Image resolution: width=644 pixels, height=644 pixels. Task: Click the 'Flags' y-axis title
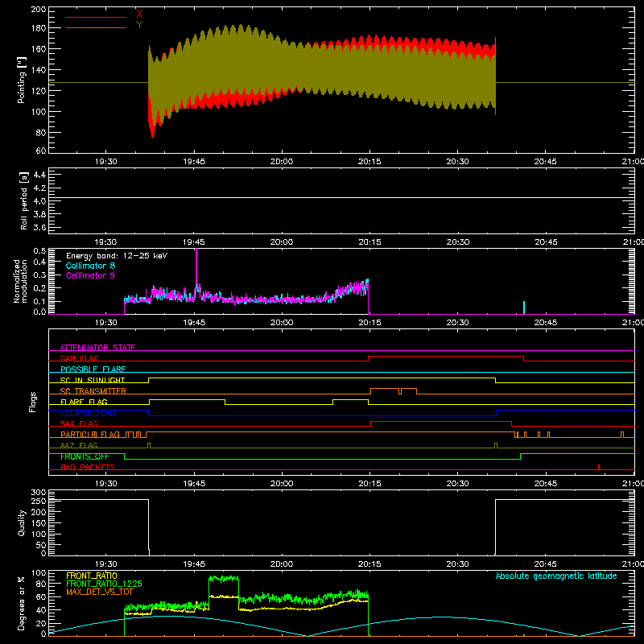(33, 402)
